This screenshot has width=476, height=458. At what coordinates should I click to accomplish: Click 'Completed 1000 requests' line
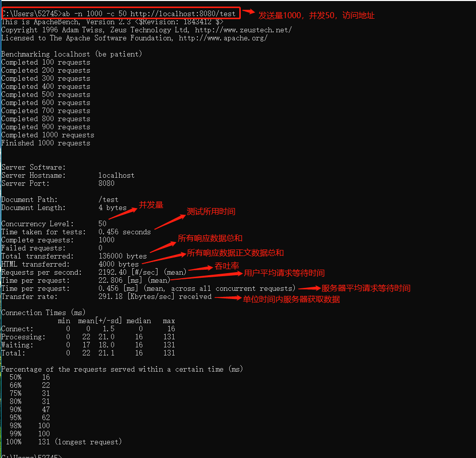point(48,135)
